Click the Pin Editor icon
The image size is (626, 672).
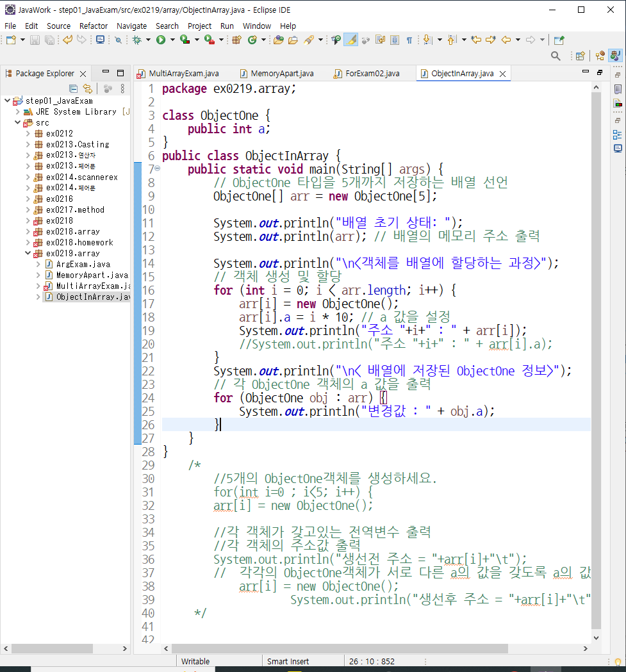coord(559,40)
